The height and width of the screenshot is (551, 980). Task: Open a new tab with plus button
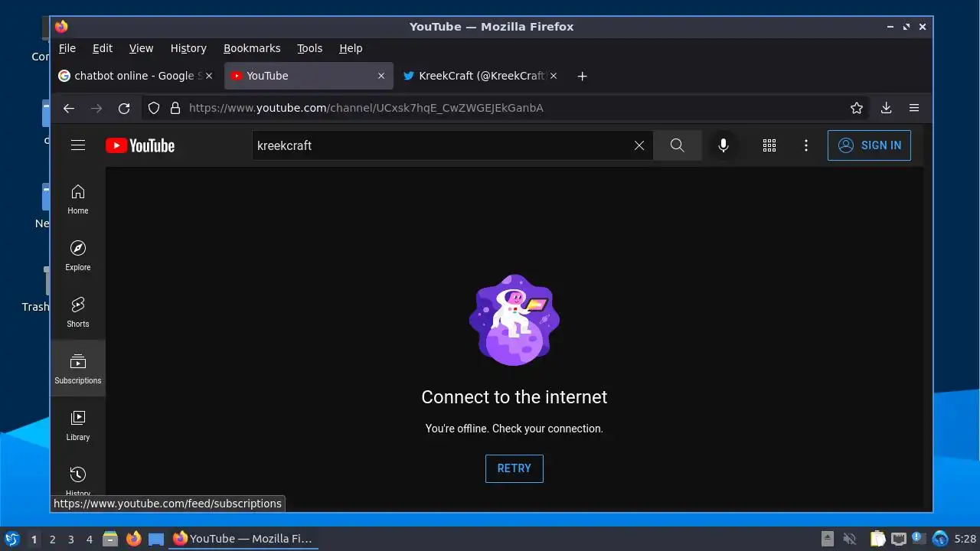point(582,76)
